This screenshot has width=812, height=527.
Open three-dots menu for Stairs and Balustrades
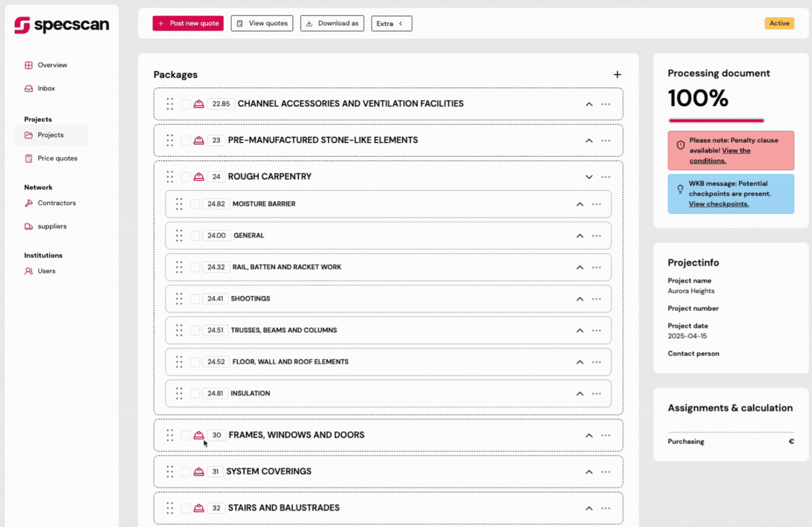click(606, 509)
